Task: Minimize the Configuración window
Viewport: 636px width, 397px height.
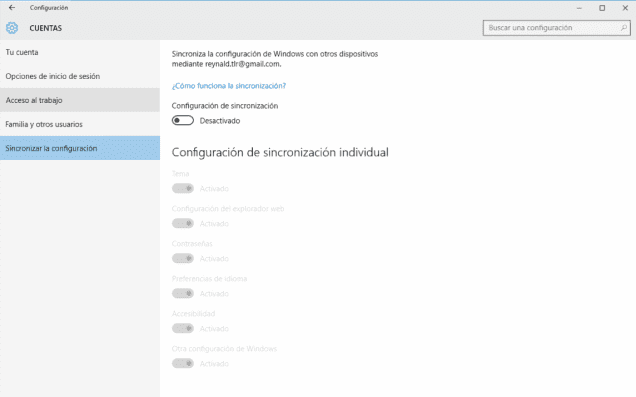Action: (579, 8)
